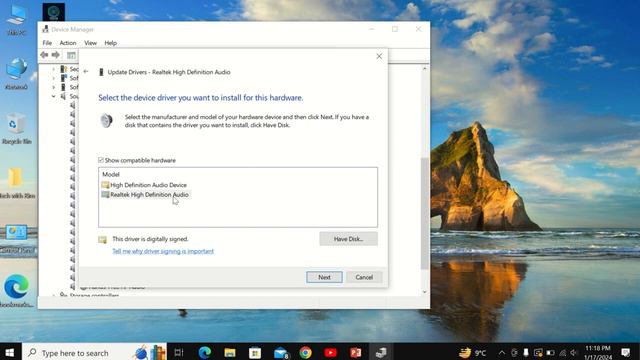The width and height of the screenshot is (640, 360).
Task: Close the Update Drivers dialog with X
Action: (379, 56)
